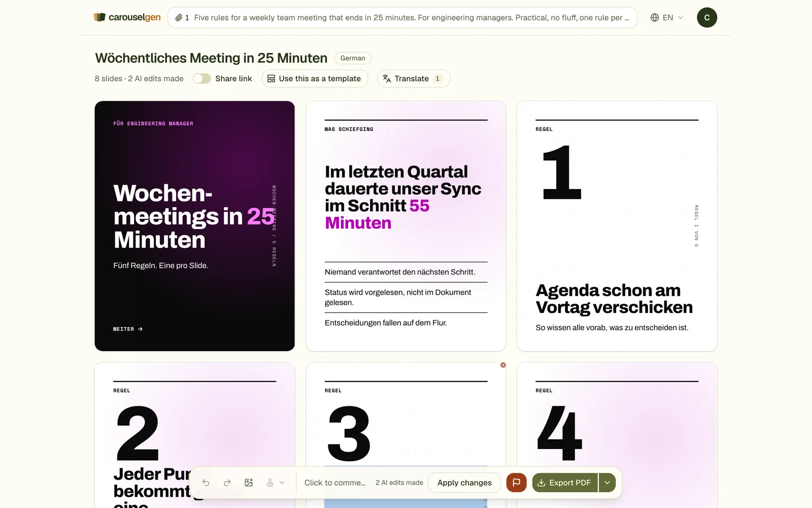The width and height of the screenshot is (812, 508).
Task: Click the translate symbol icon
Action: [387, 79]
